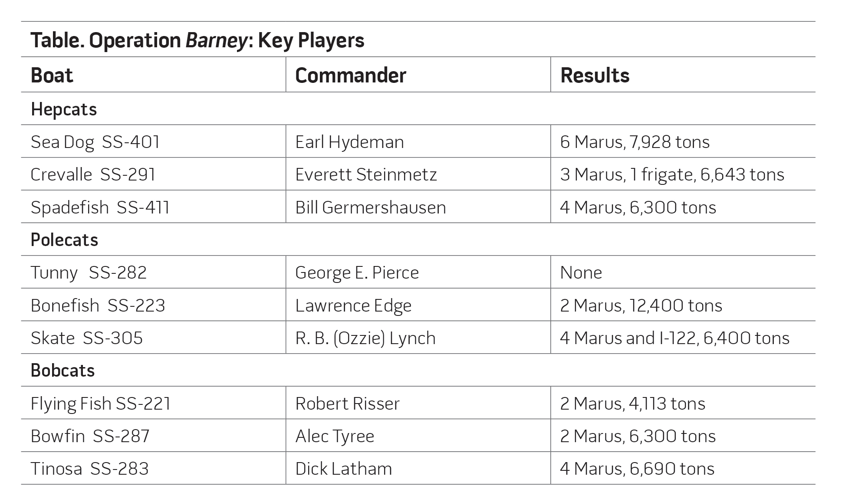Click the table title Operation Barney

point(197,40)
